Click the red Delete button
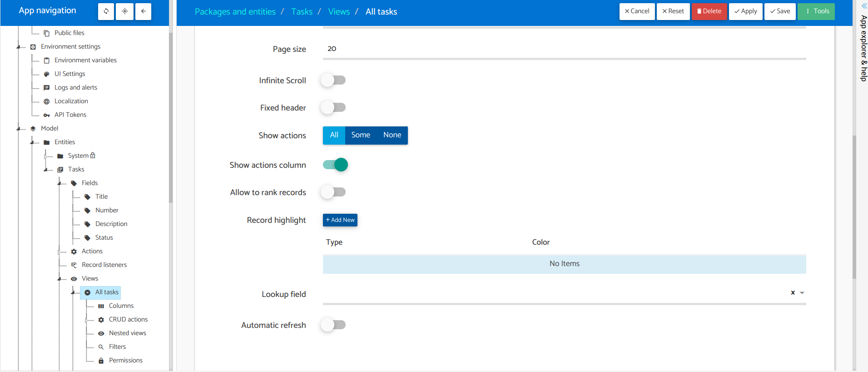The height and width of the screenshot is (372, 868). pos(709,11)
